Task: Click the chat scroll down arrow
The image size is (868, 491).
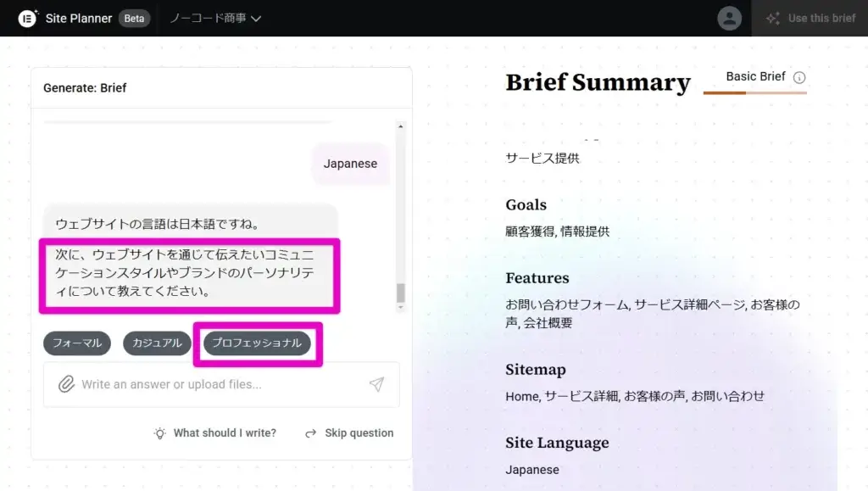Action: pos(401,307)
